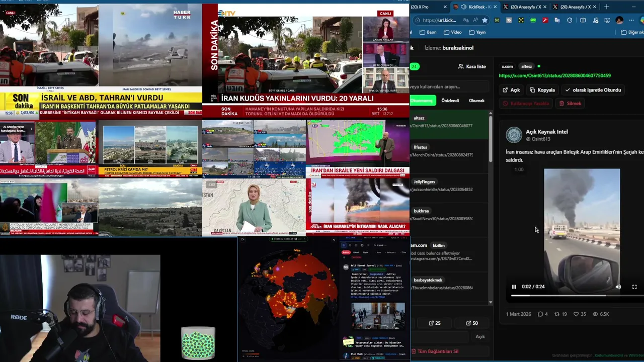
Task: Ban the user with Kullanıcıyı Yasakla
Action: 526,104
